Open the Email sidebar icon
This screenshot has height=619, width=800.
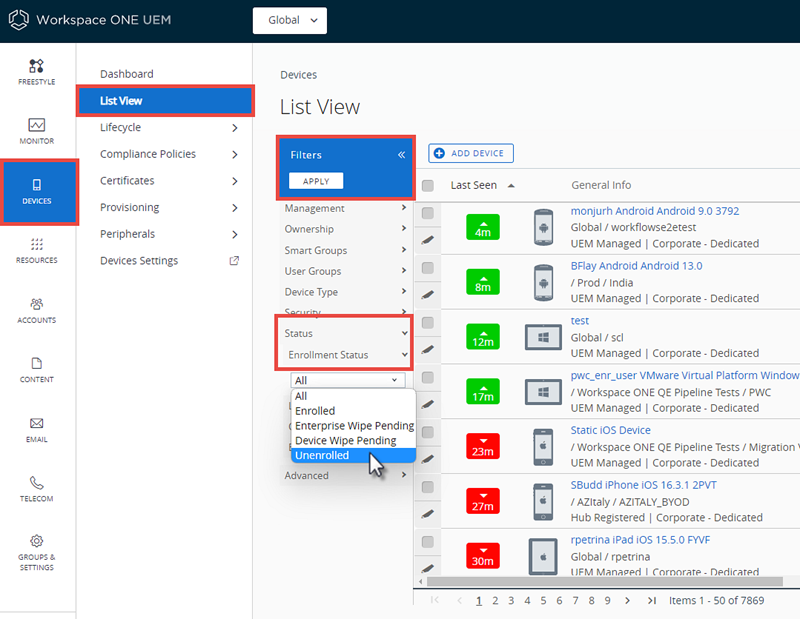coord(37,423)
